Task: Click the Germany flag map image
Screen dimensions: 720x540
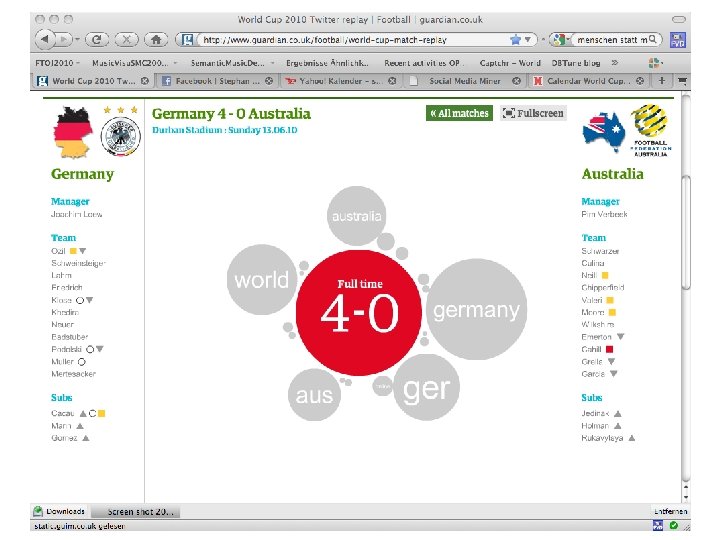Action: [73, 132]
